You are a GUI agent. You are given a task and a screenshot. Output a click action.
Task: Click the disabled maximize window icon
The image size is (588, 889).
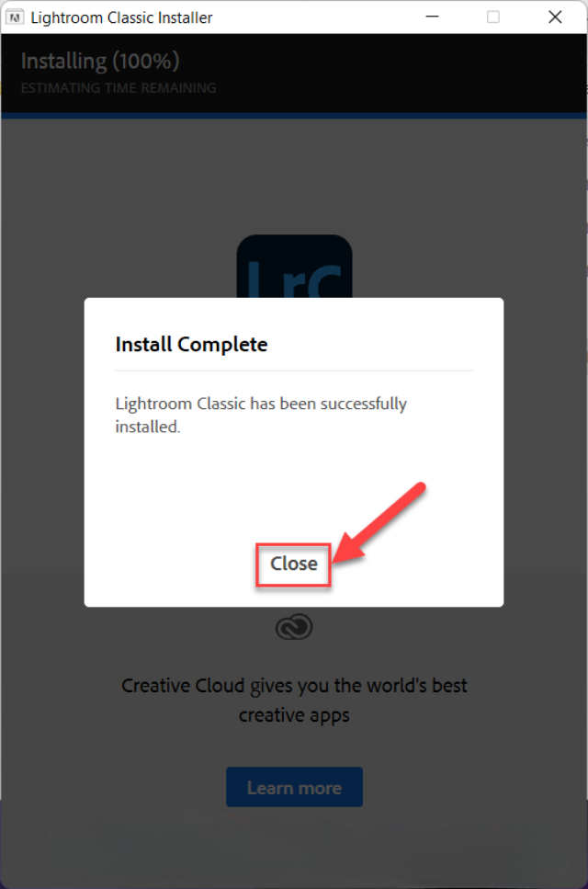tap(493, 17)
